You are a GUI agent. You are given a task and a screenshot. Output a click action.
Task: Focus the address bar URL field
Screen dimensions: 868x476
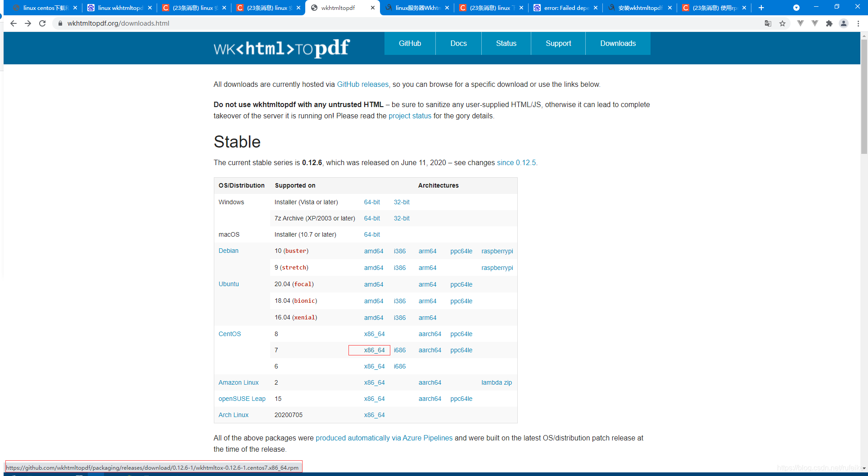405,23
